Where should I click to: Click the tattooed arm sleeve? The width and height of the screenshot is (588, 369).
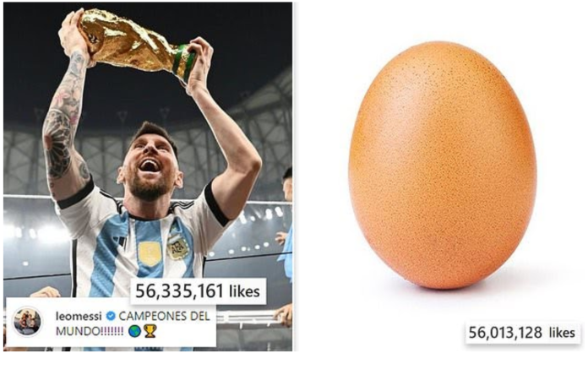66,123
